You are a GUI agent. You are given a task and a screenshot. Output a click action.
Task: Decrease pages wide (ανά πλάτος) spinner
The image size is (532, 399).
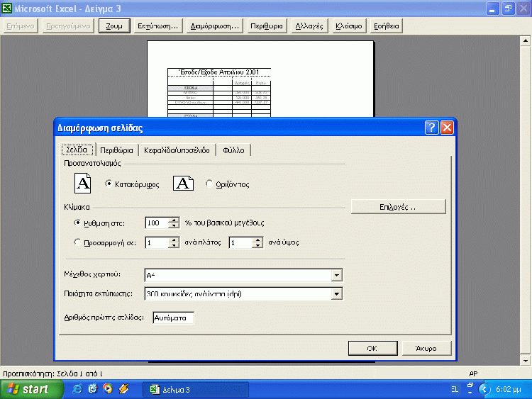tap(174, 245)
